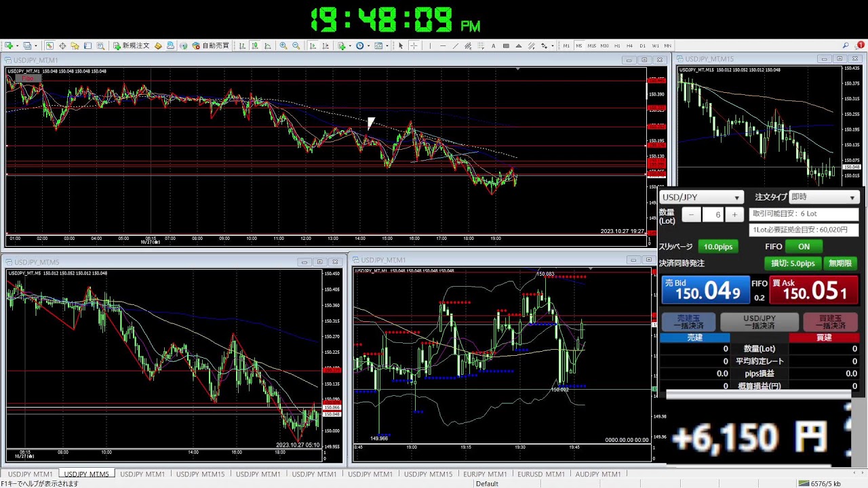The height and width of the screenshot is (488, 868).
Task: Switch to the AUDJPY_MT,M1 chart tab
Action: click(597, 474)
